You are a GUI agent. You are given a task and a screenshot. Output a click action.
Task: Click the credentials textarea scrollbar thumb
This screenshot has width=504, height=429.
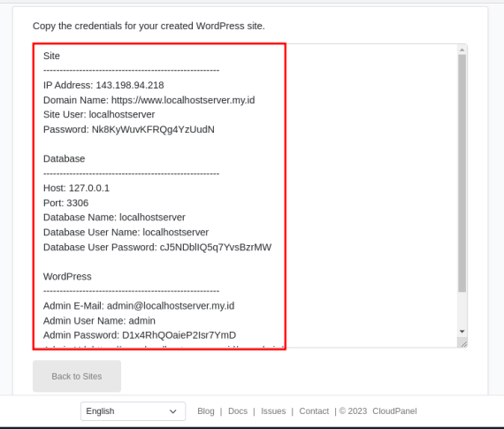pyautogui.click(x=462, y=173)
